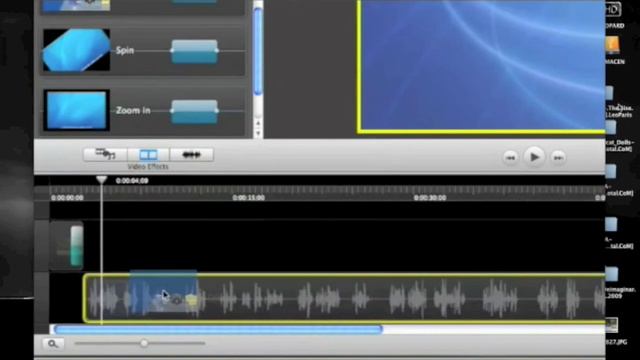Click the Spin effect duration block
640x360 pixels.
194,51
